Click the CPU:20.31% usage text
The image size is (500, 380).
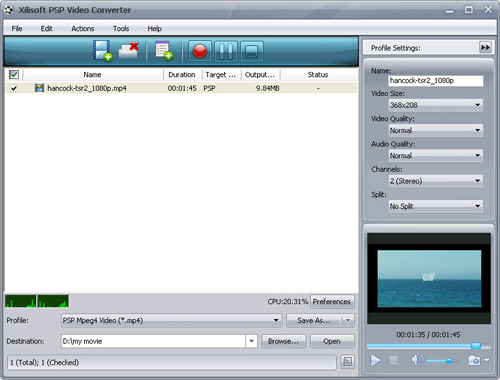click(x=288, y=302)
